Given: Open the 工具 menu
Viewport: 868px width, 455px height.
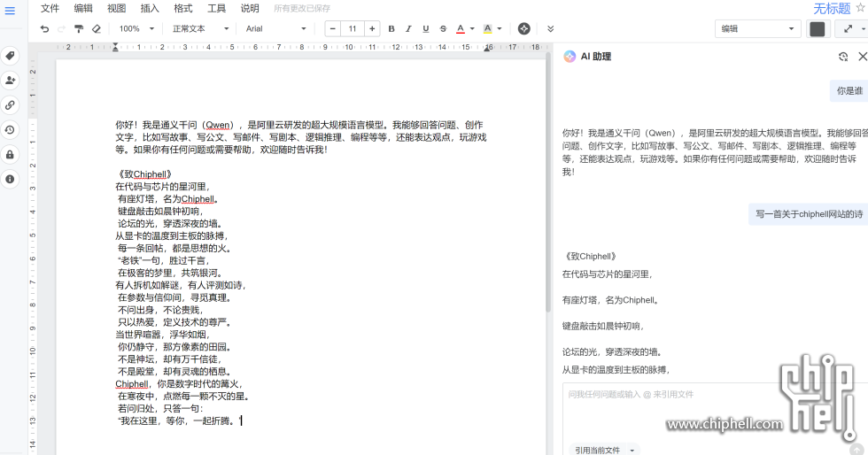Looking at the screenshot, I should 216,8.
